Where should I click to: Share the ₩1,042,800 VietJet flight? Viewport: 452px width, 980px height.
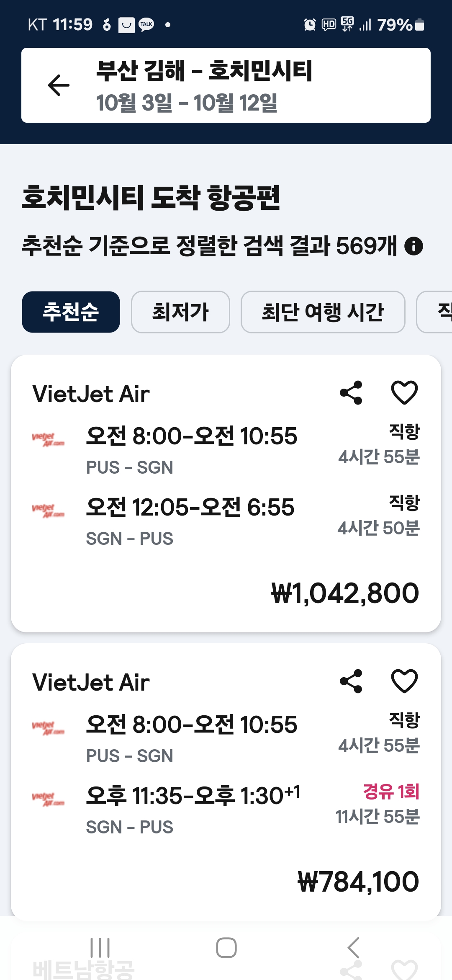[x=351, y=393]
